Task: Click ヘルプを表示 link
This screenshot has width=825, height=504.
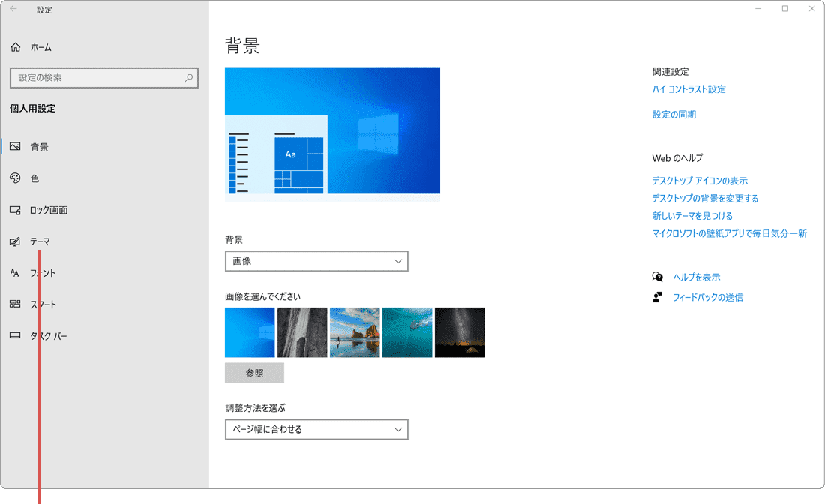Action: tap(697, 277)
